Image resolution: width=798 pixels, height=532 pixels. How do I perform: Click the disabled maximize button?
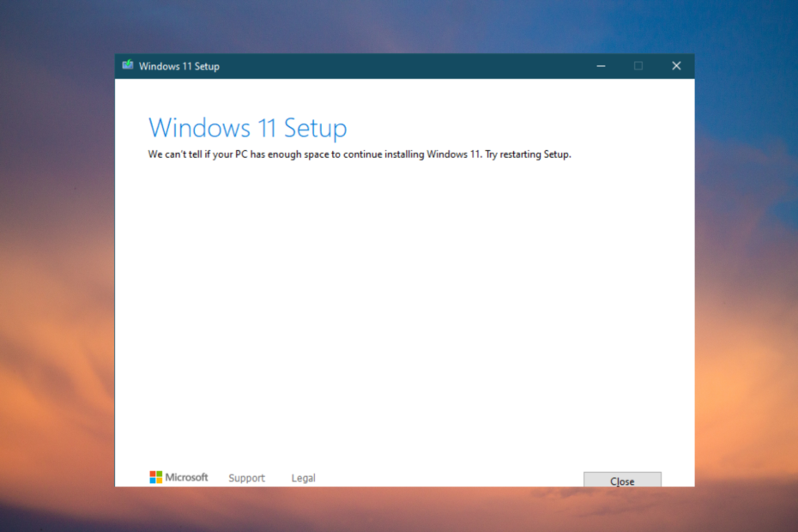(638, 66)
